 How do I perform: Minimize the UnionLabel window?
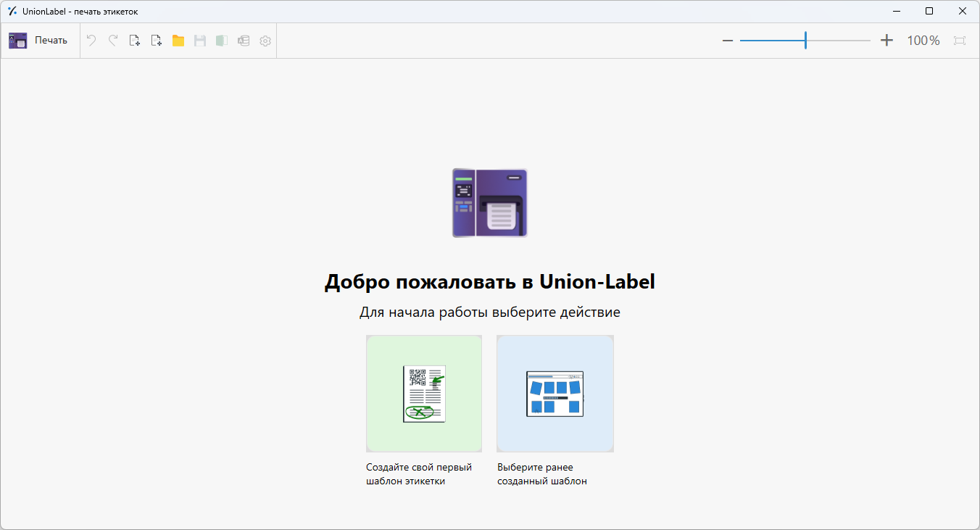[897, 11]
